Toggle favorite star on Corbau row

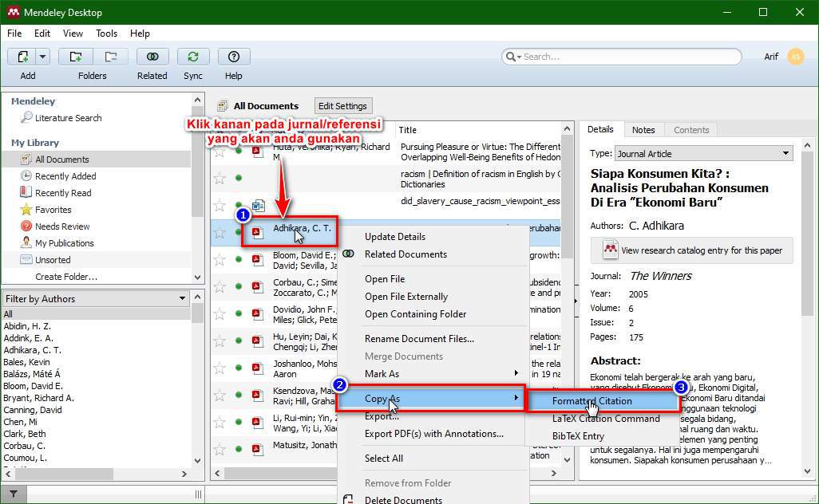tap(220, 286)
